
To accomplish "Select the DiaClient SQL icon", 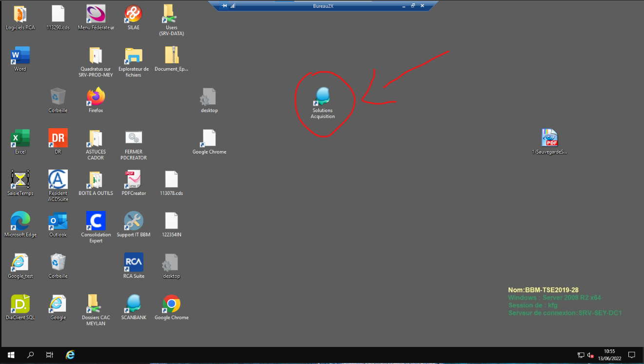I will [20, 305].
